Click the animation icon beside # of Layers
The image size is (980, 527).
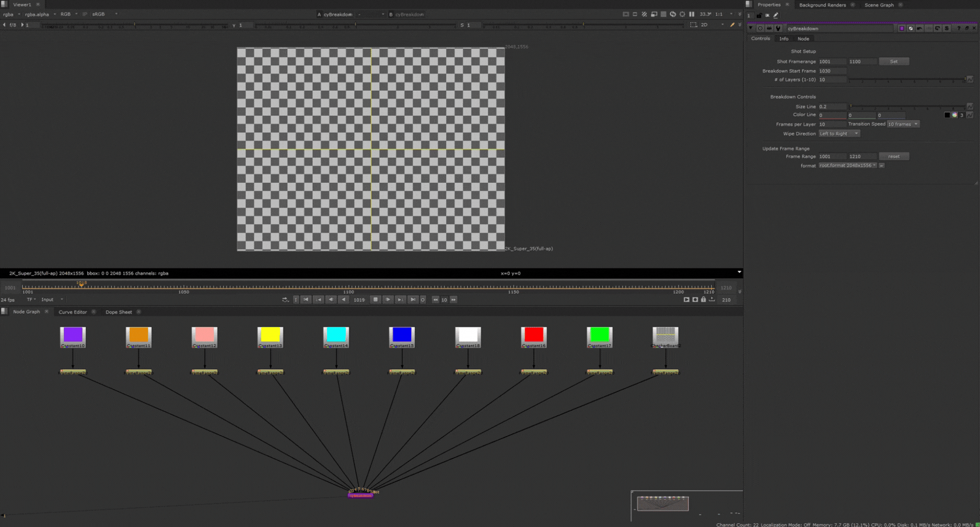[970, 79]
